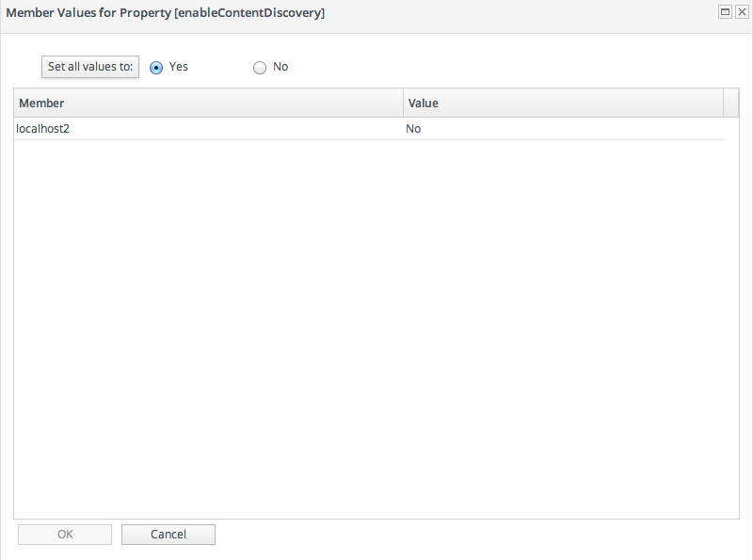
Task: Select the localhost2 member cell
Action: 43,129
